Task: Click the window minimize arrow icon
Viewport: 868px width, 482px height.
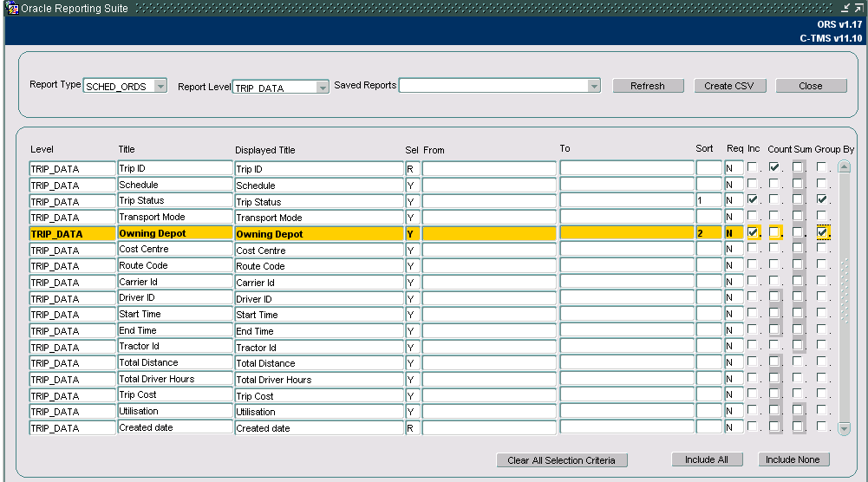Action: 845,8
